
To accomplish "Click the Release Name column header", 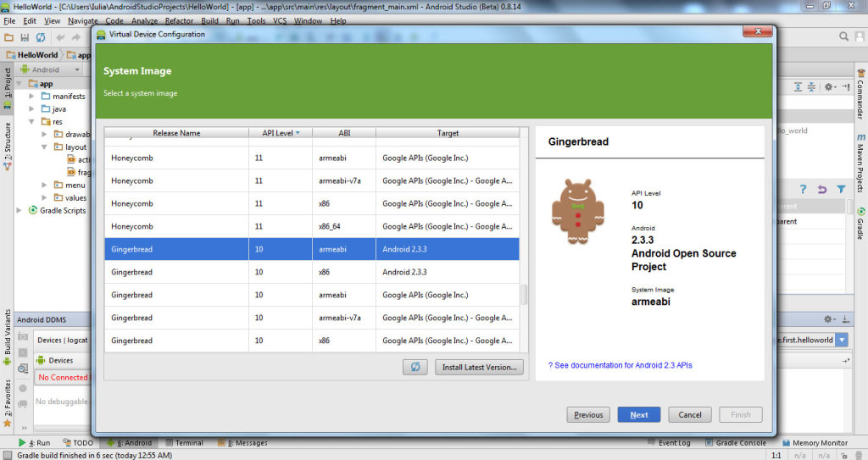I will pyautogui.click(x=176, y=133).
